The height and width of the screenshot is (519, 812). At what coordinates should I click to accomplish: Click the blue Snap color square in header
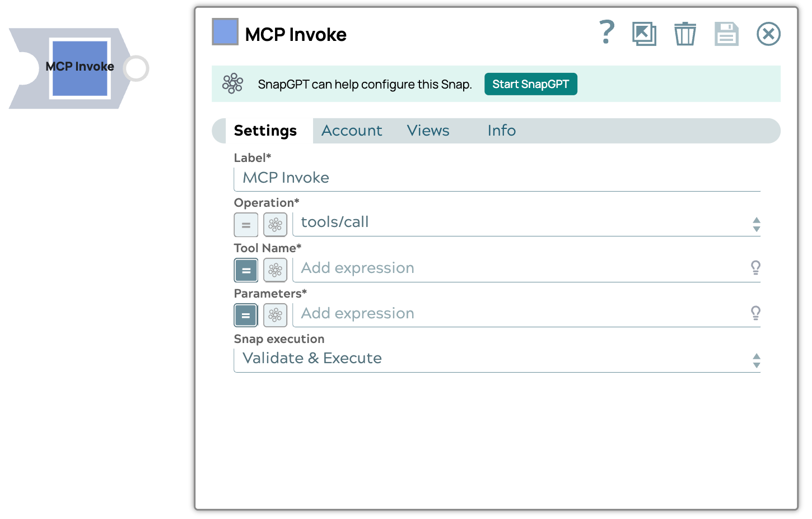225,32
